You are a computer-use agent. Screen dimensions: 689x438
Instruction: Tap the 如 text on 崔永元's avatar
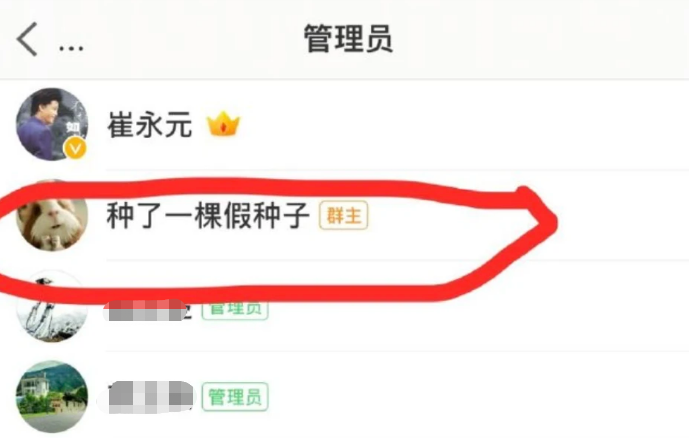click(x=73, y=128)
